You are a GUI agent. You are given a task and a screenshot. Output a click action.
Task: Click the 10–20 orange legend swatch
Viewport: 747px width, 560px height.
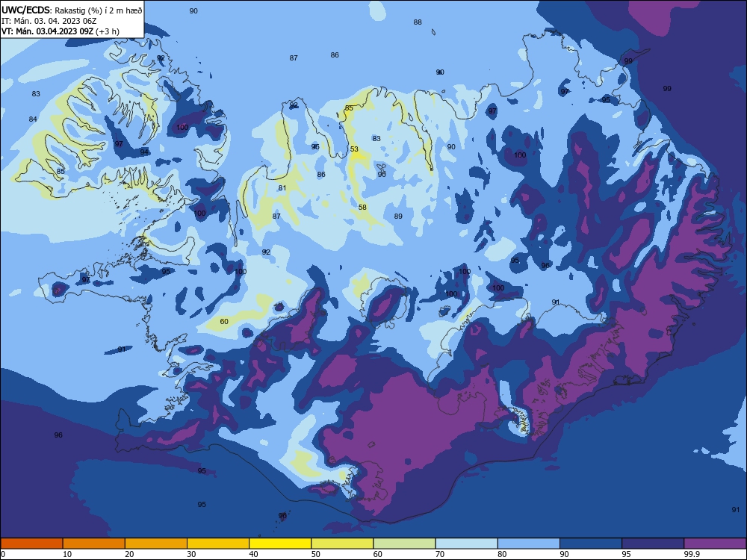pos(94,544)
